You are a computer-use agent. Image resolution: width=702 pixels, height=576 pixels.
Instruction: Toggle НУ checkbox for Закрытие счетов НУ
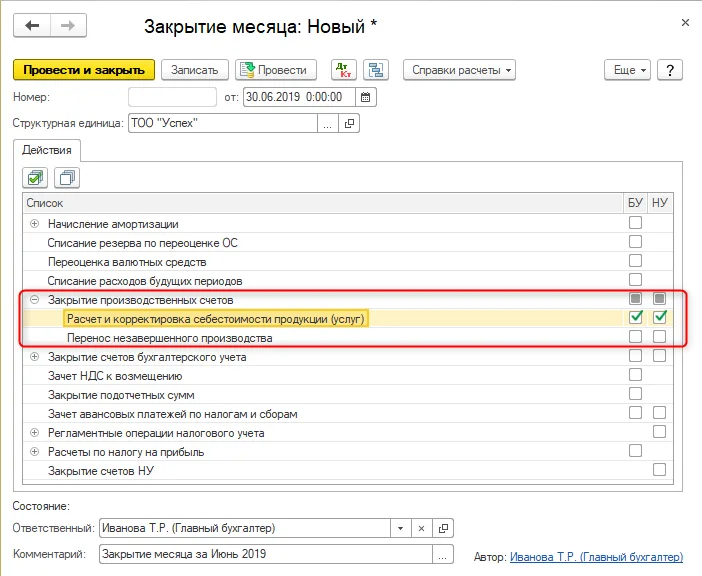(x=659, y=469)
